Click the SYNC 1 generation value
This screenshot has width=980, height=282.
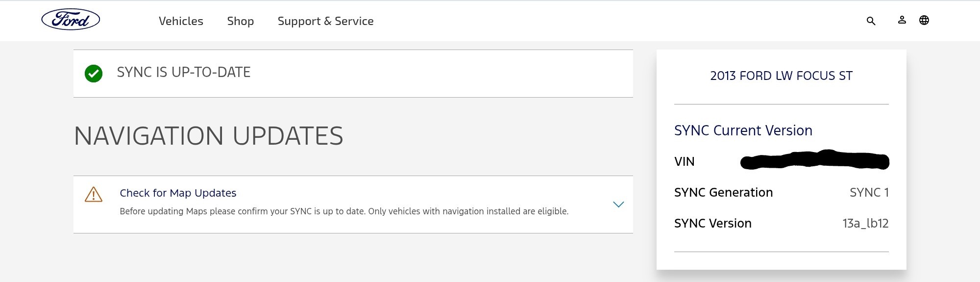[869, 193]
